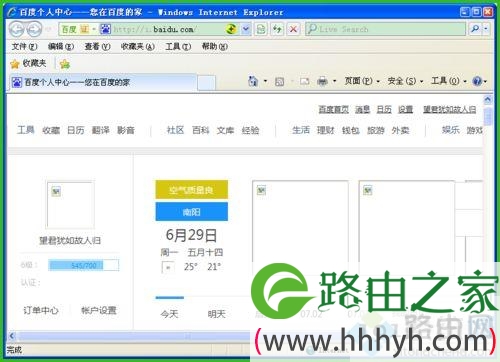Image resolution: width=500 pixels, height=362 pixels.
Task: Click the search magnifier button
Action: coord(475,29)
